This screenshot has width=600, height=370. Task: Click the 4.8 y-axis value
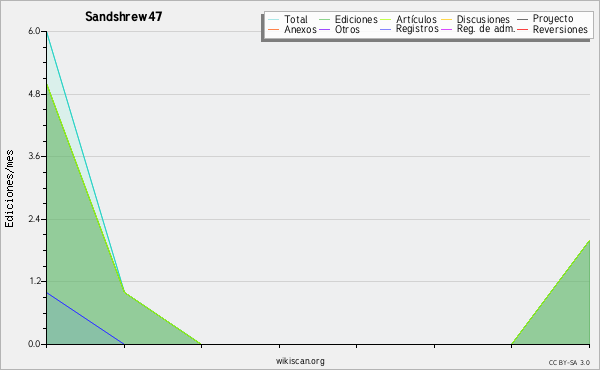34,94
